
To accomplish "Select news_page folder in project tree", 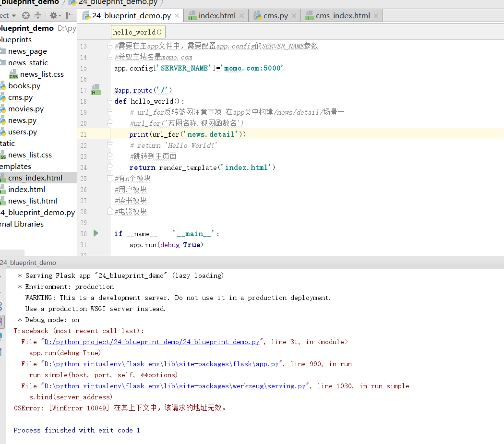I will (x=27, y=51).
